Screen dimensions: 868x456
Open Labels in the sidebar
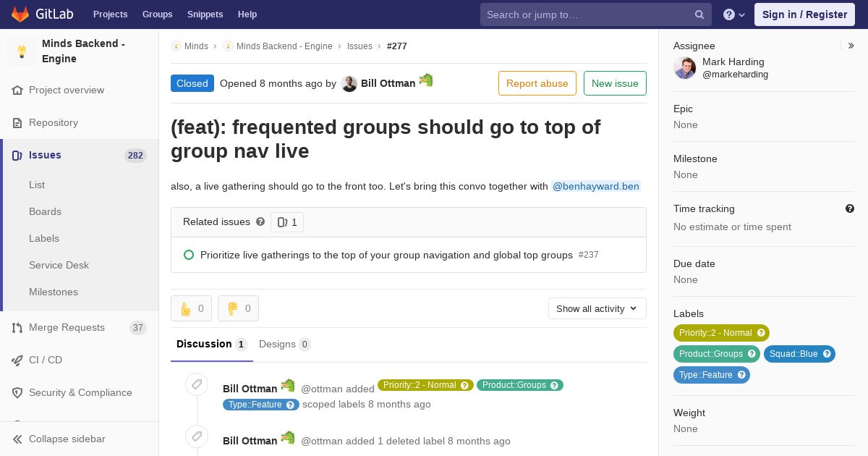point(44,239)
